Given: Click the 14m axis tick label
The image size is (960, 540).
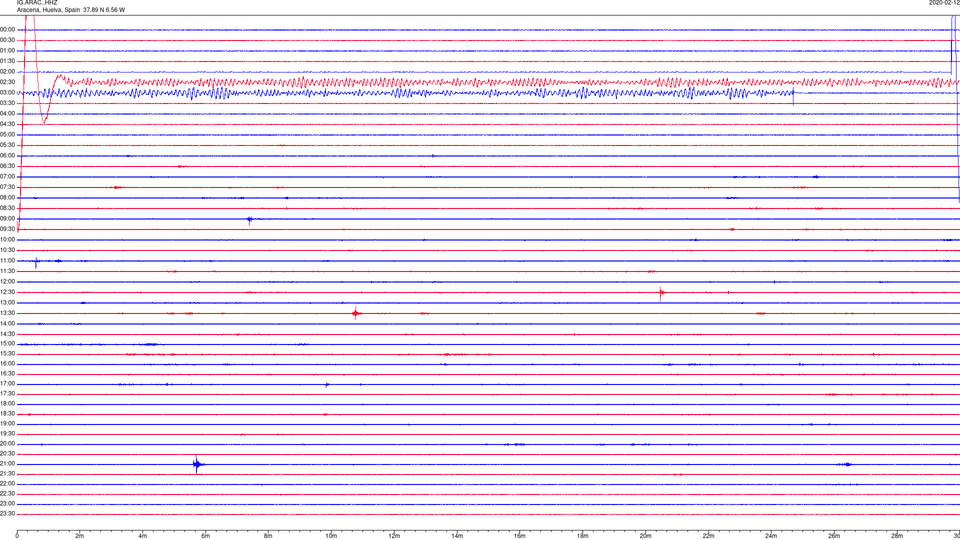Looking at the screenshot, I should [457, 536].
